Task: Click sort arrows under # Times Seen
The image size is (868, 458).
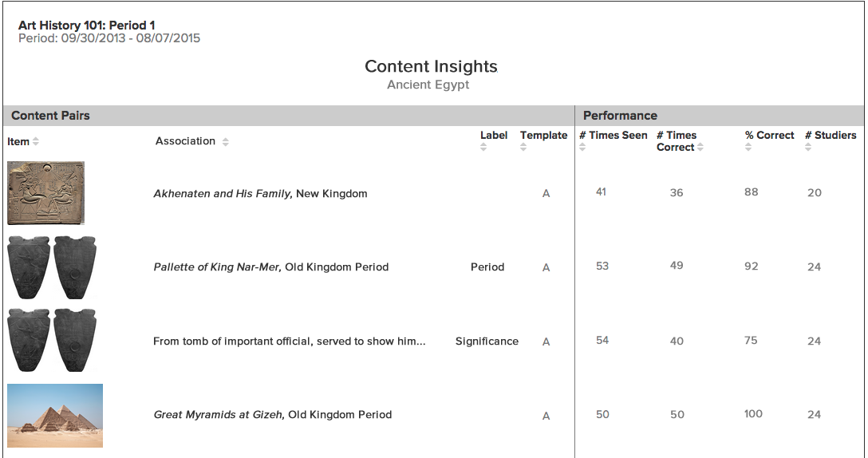Action: [582, 148]
